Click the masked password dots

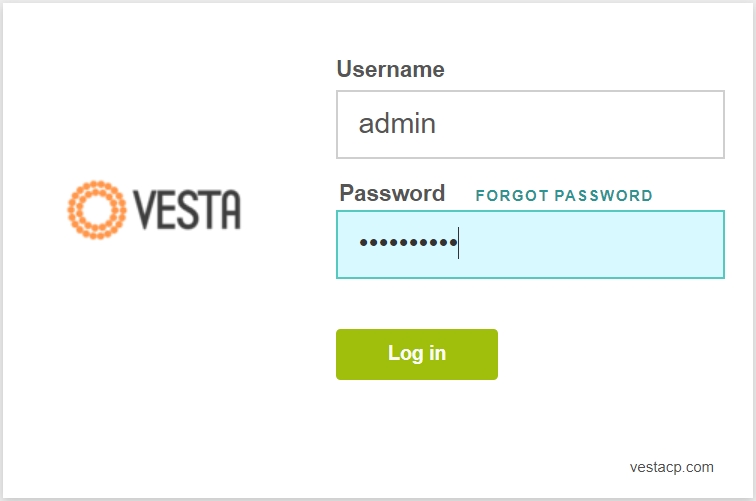(x=408, y=243)
